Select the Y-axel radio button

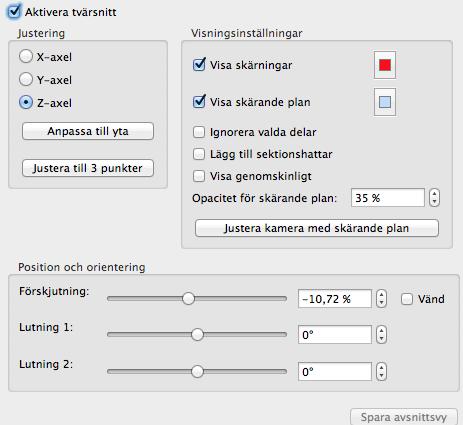26,79
